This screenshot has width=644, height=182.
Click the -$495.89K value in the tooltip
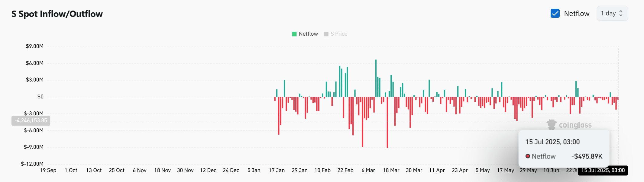pos(587,156)
